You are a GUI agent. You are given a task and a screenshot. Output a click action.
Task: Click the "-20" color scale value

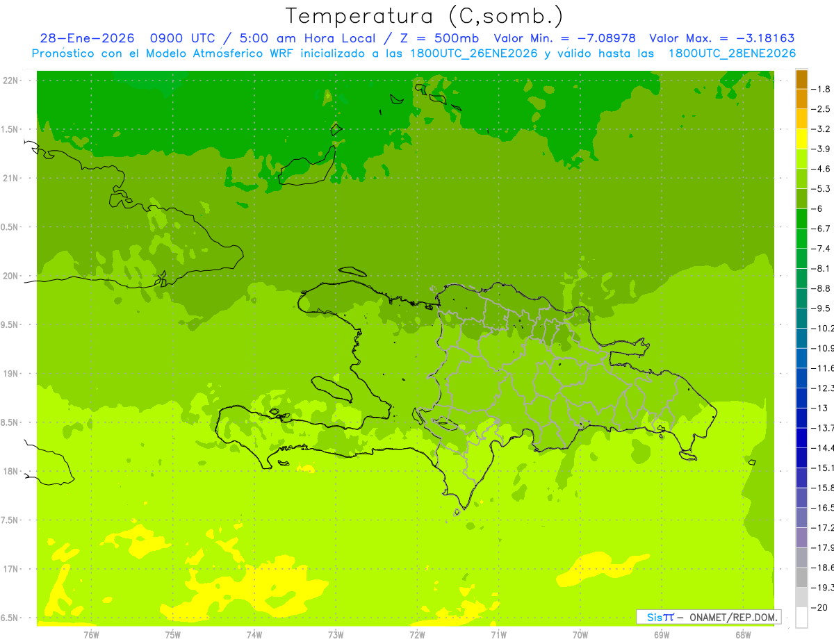point(821,607)
